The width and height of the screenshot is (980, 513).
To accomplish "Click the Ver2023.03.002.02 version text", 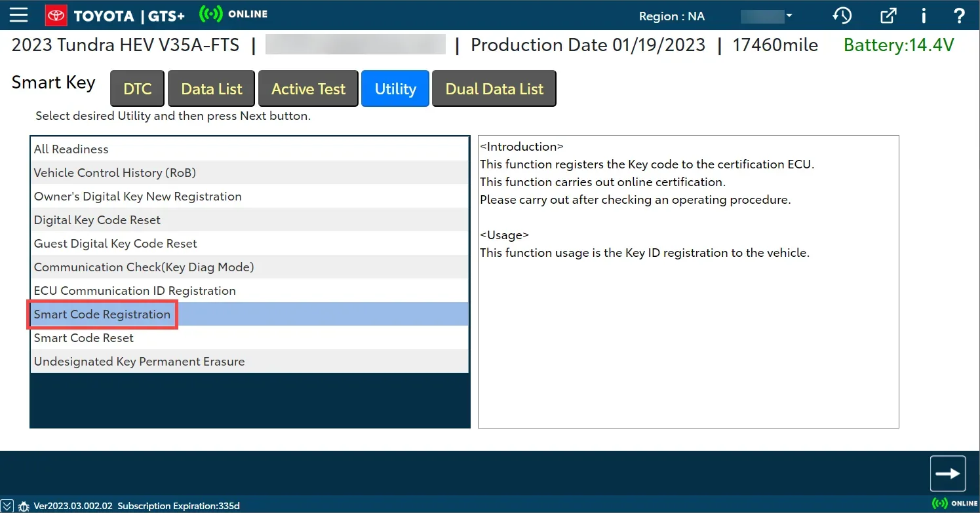I will click(x=73, y=506).
